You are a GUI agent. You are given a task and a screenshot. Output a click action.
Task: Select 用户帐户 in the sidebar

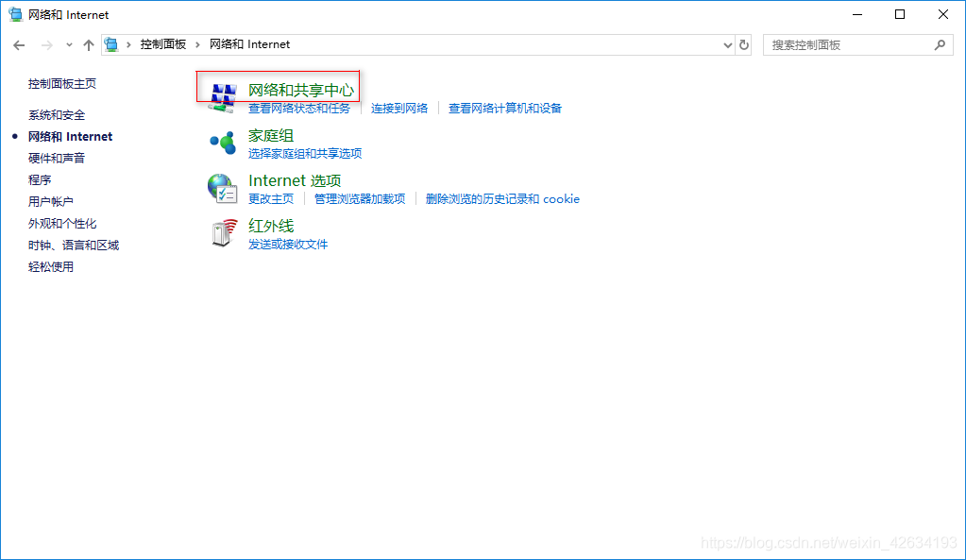click(50, 201)
